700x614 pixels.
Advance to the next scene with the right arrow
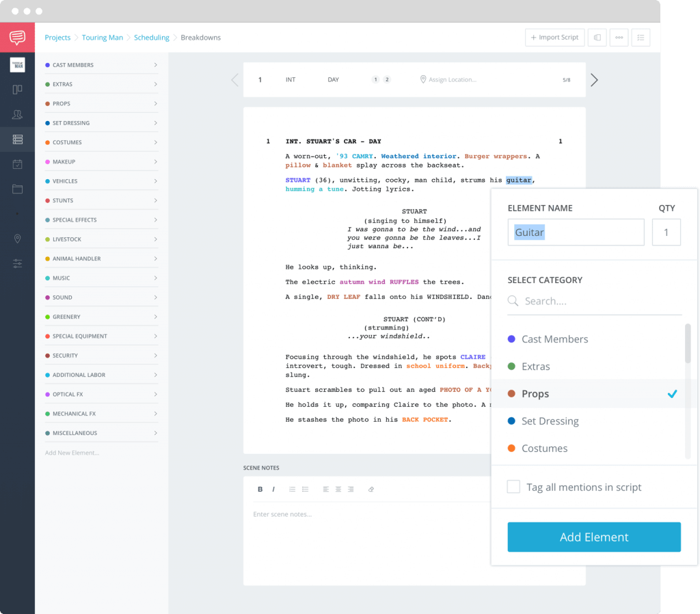[593, 79]
